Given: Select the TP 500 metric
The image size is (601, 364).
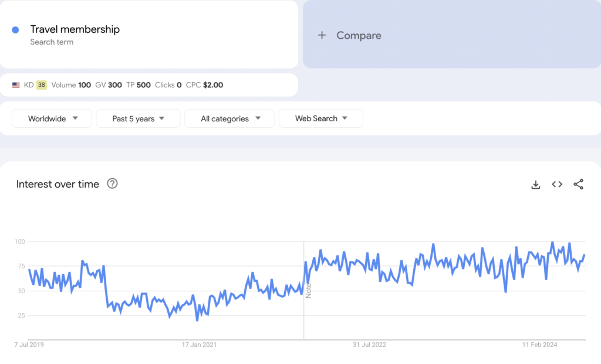Looking at the screenshot, I should pyautogui.click(x=138, y=85).
